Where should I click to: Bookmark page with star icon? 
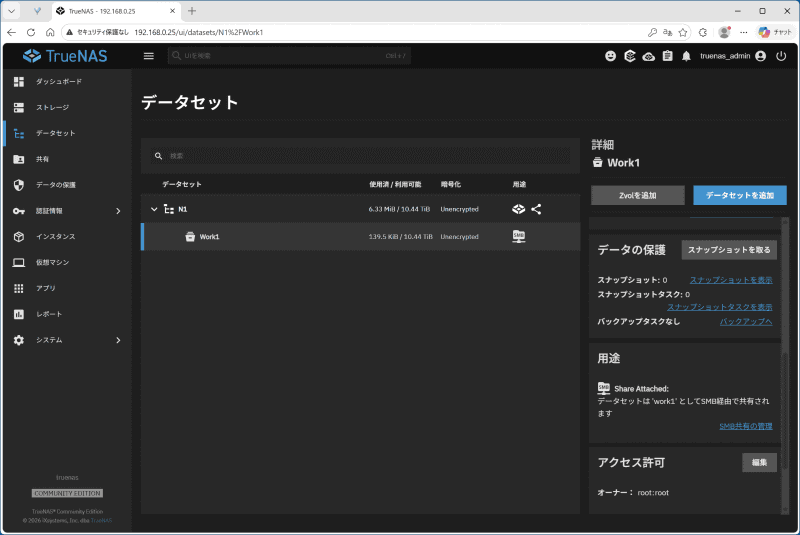pos(683,32)
